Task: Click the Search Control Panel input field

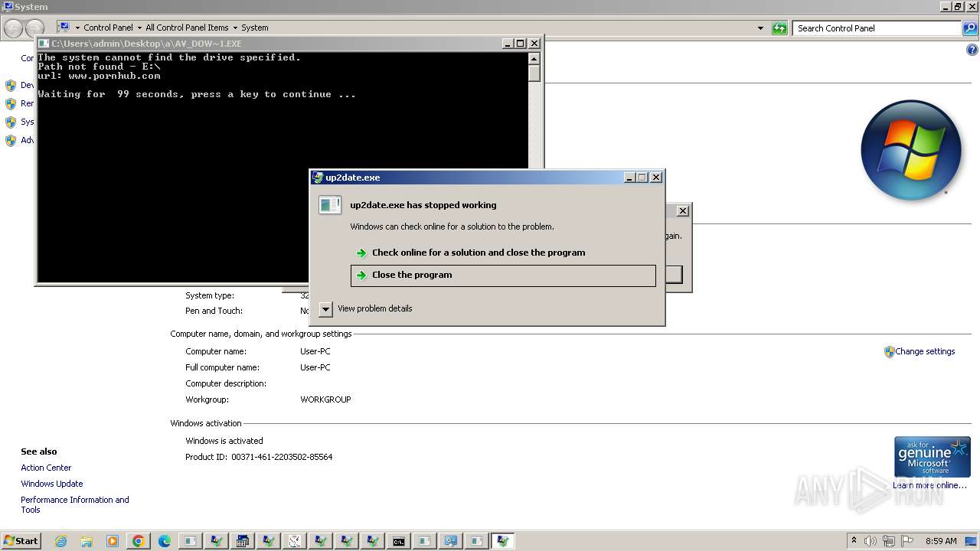Action: 877,28
